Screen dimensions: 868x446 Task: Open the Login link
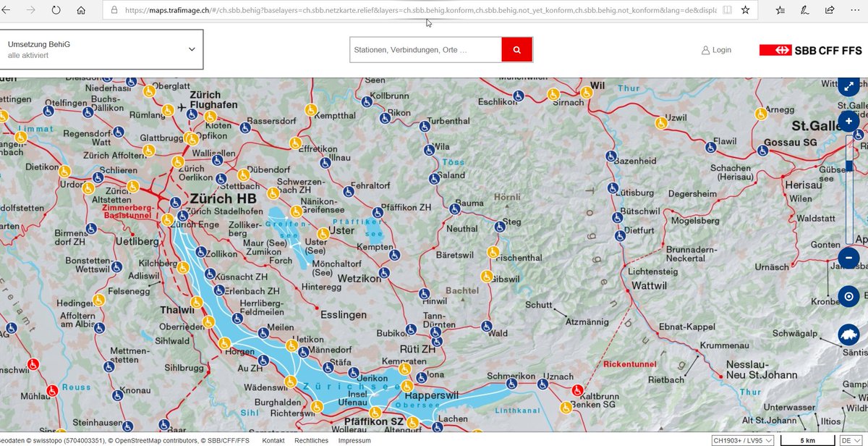[716, 50]
